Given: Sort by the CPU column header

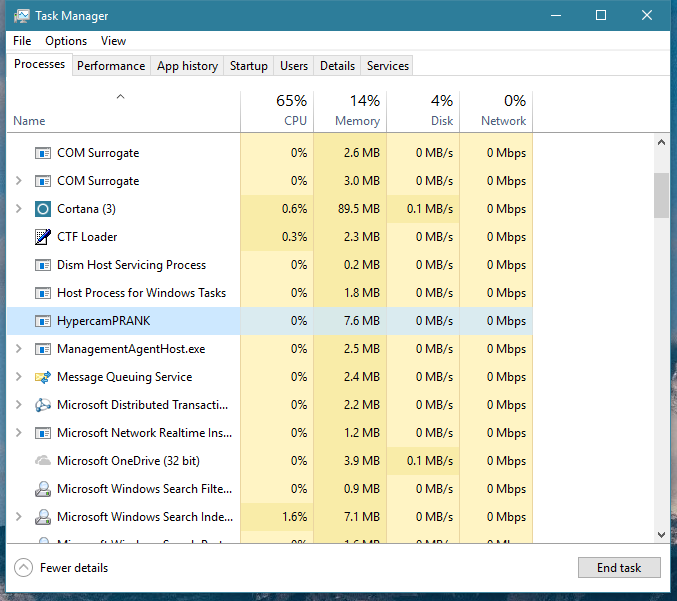Looking at the screenshot, I should [x=277, y=111].
